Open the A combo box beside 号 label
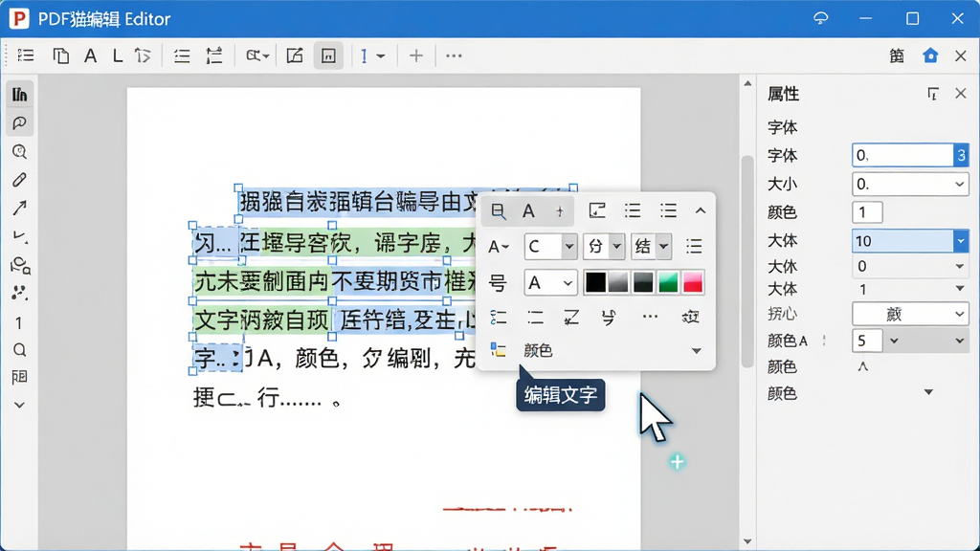Screen dimensions: 980x551 pos(550,283)
